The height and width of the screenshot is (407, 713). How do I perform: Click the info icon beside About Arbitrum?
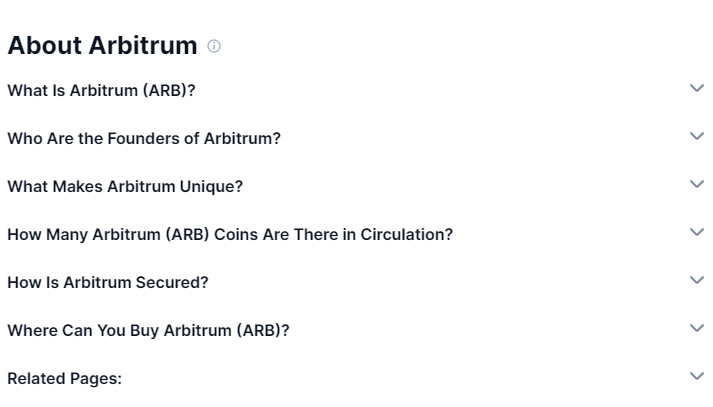(x=214, y=46)
